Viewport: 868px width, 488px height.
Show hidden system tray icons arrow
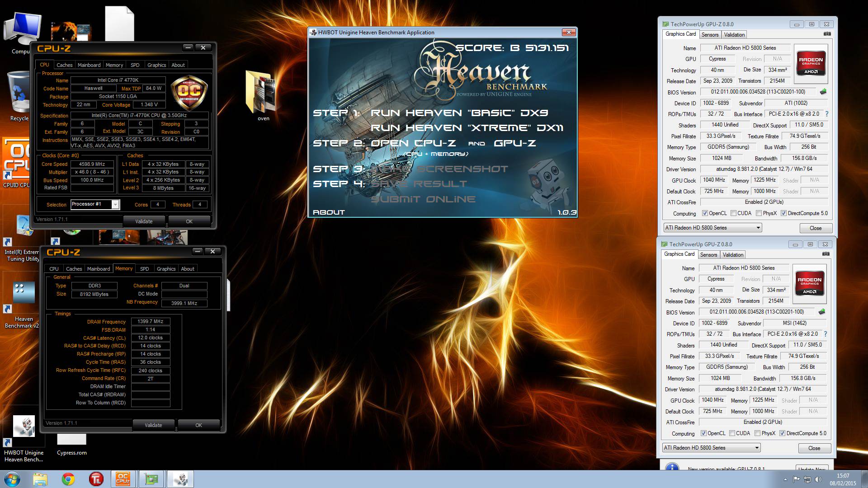click(x=785, y=479)
